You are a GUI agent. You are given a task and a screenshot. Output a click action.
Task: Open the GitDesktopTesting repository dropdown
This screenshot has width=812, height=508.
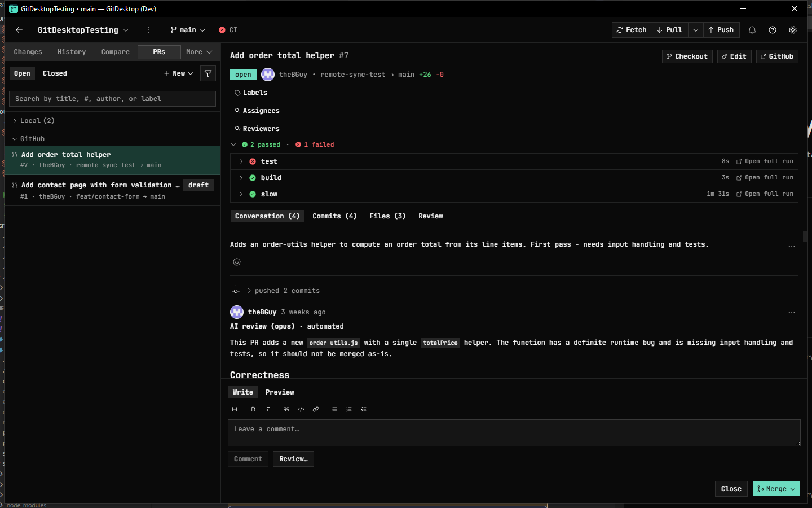pyautogui.click(x=83, y=30)
